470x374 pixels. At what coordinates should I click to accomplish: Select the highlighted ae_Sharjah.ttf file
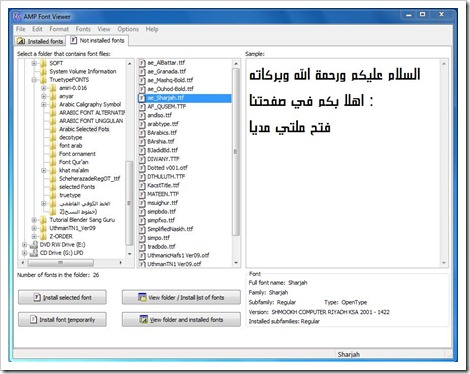(184, 98)
